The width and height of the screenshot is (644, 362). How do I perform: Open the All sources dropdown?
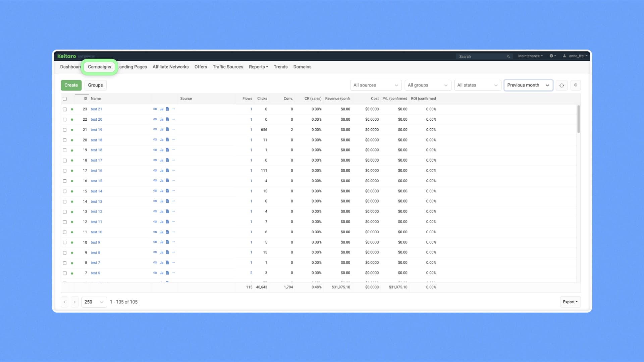[376, 85]
